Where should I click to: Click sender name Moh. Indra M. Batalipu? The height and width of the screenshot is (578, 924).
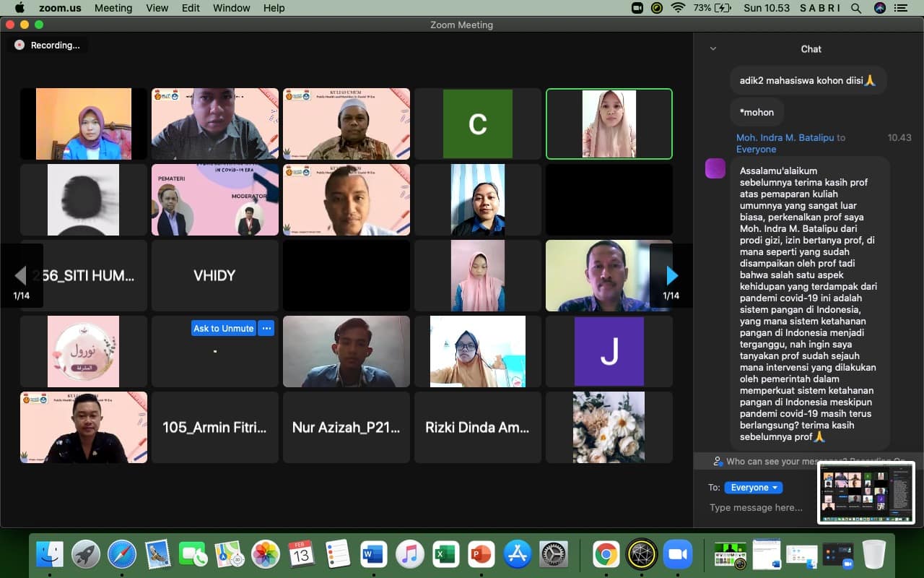point(785,137)
